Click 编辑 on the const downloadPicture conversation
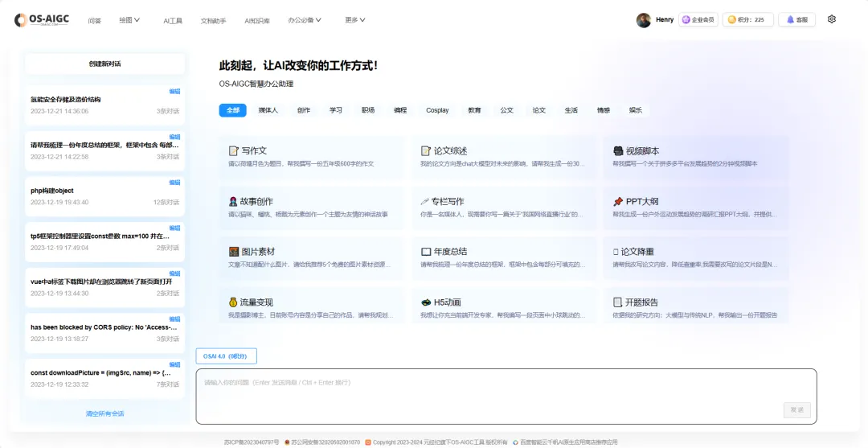This screenshot has height=448, width=868. 174,364
